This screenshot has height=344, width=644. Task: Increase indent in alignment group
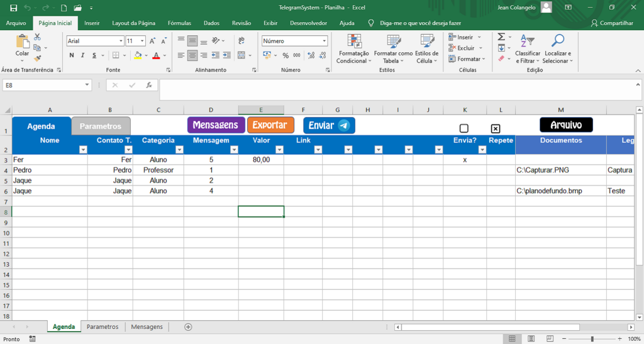pos(226,55)
